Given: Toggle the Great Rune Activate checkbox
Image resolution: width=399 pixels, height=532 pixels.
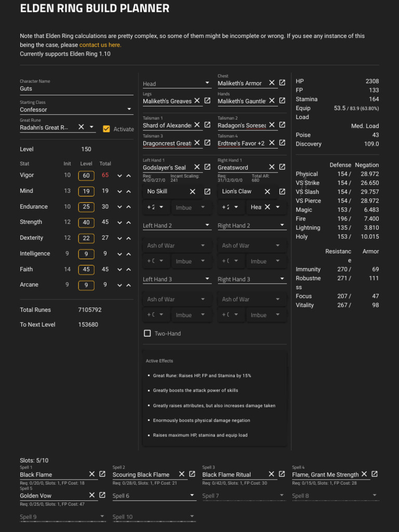Looking at the screenshot, I should (x=106, y=129).
